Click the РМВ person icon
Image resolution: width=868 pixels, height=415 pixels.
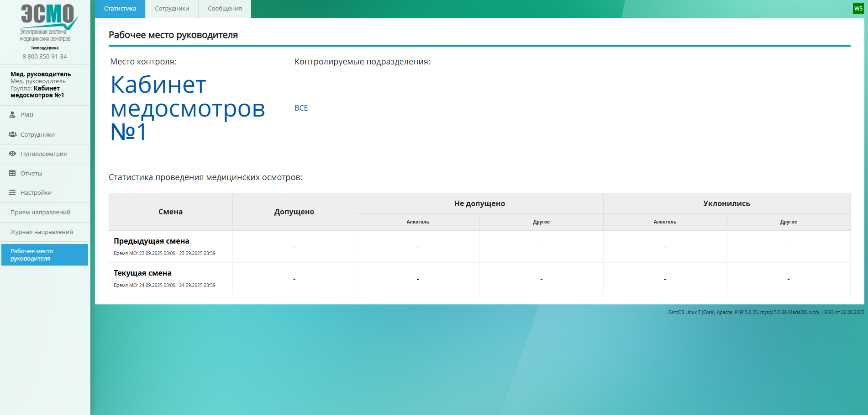pyautogui.click(x=12, y=115)
